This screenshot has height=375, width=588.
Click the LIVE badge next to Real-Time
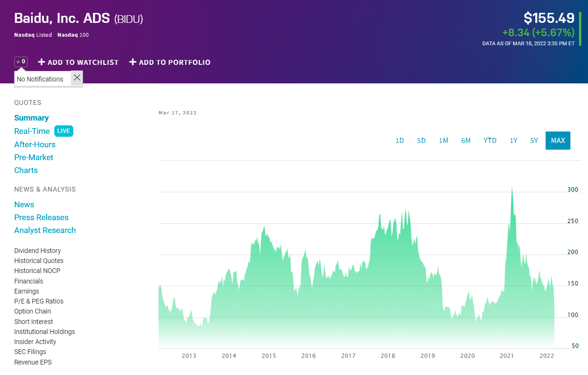pos(64,131)
